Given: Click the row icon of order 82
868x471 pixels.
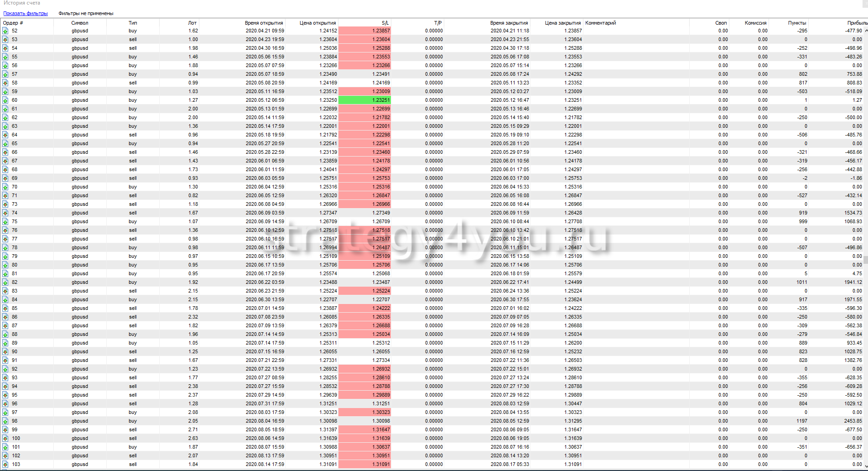Looking at the screenshot, I should coord(5,283).
